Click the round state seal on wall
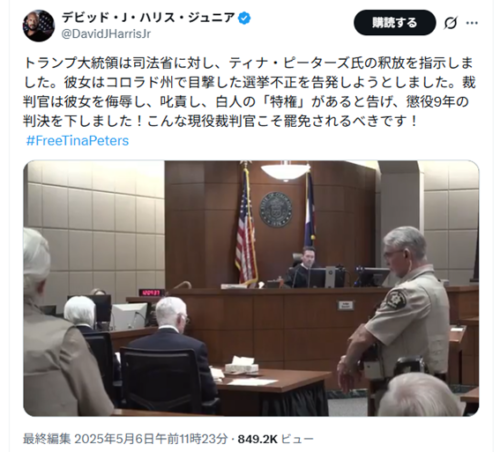Image resolution: width=500 pixels, height=452 pixels. (276, 210)
